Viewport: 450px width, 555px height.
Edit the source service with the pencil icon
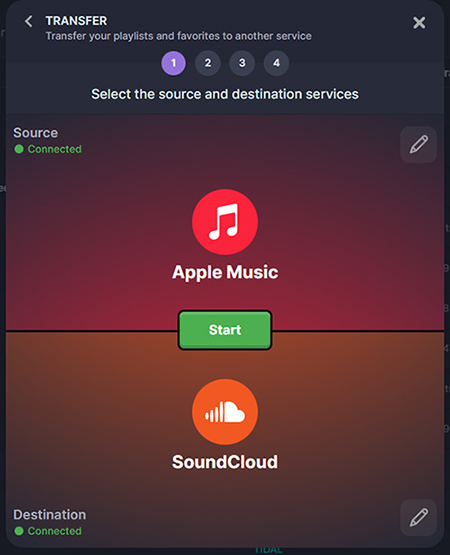pyautogui.click(x=418, y=144)
